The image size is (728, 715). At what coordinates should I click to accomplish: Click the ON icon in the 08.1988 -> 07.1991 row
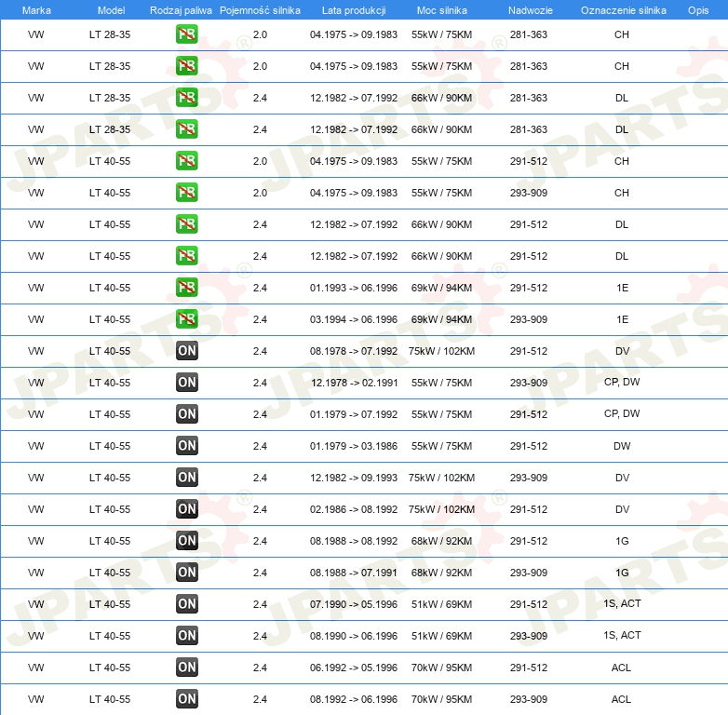(187, 573)
